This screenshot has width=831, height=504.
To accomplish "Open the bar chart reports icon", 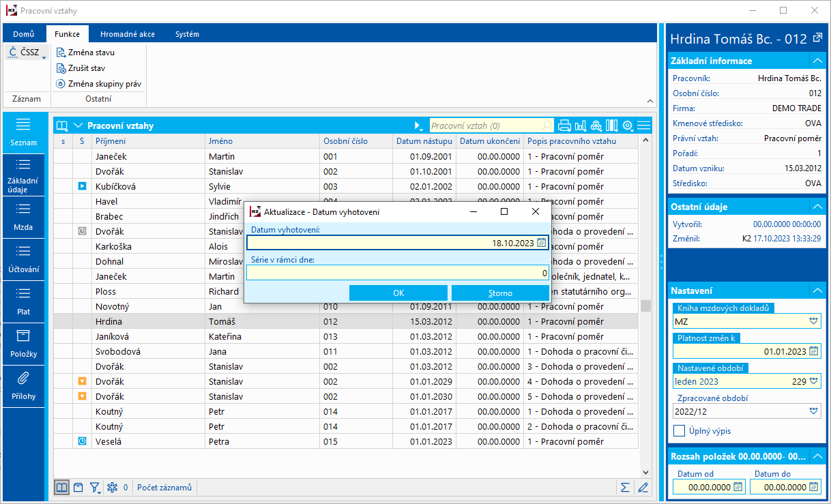I will 581,125.
